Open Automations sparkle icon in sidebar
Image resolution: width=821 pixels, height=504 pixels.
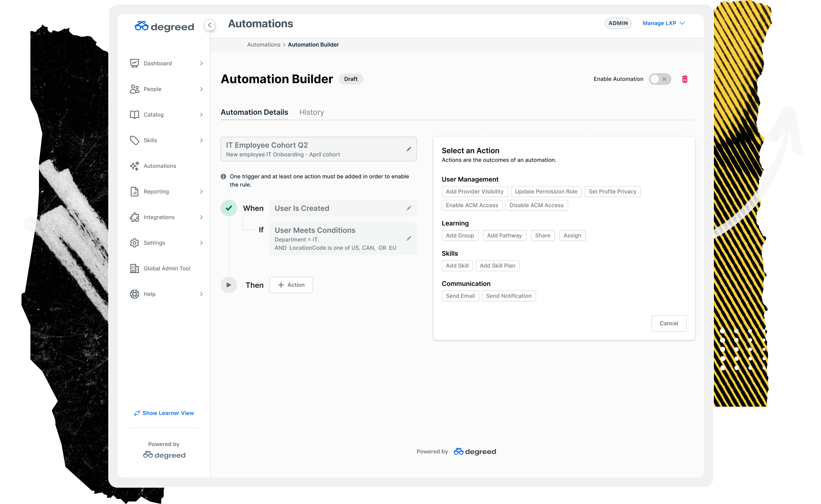tap(134, 166)
